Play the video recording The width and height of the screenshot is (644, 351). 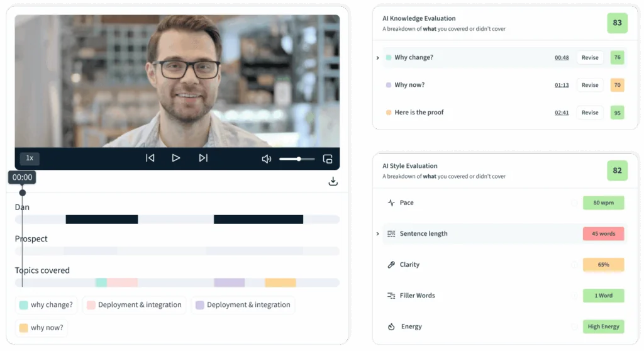[x=176, y=159]
